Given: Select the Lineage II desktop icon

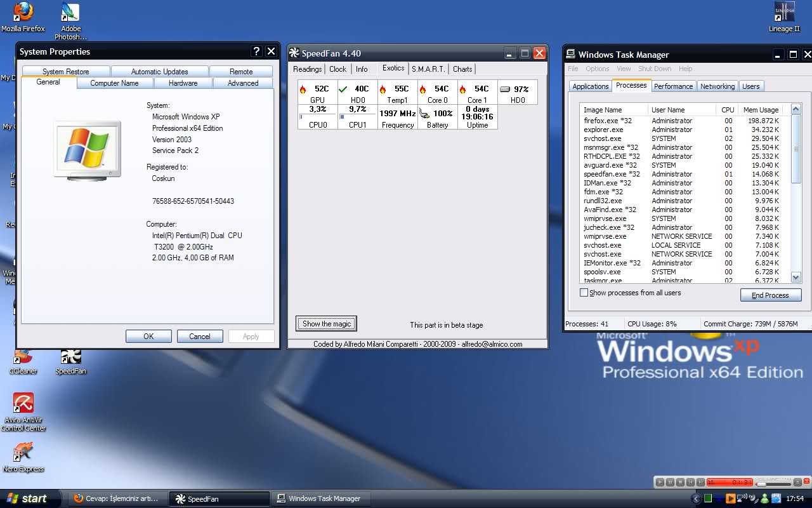Looking at the screenshot, I should pos(785,17).
